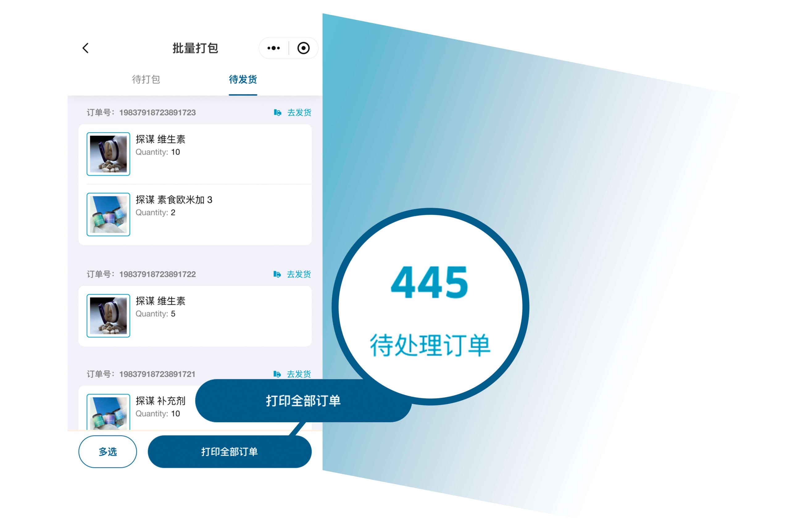Tap 去发货 link for order 19837918723891723
The image size is (790, 532).
[299, 113]
